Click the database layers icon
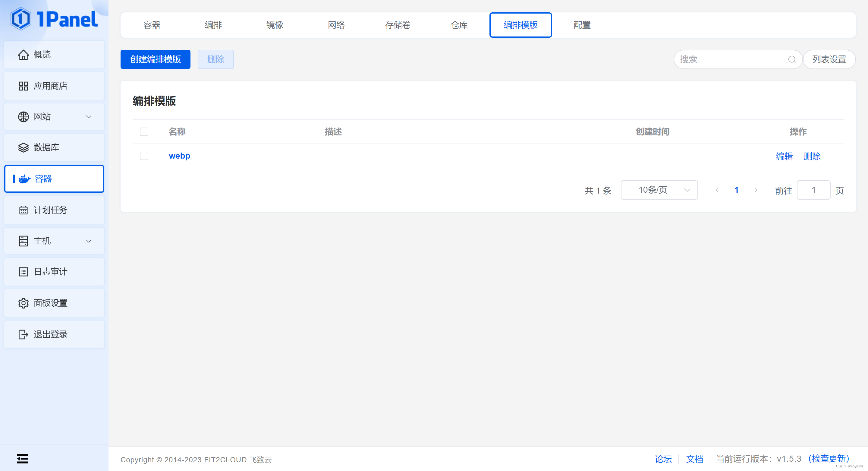The height and width of the screenshot is (471, 868). pos(23,148)
